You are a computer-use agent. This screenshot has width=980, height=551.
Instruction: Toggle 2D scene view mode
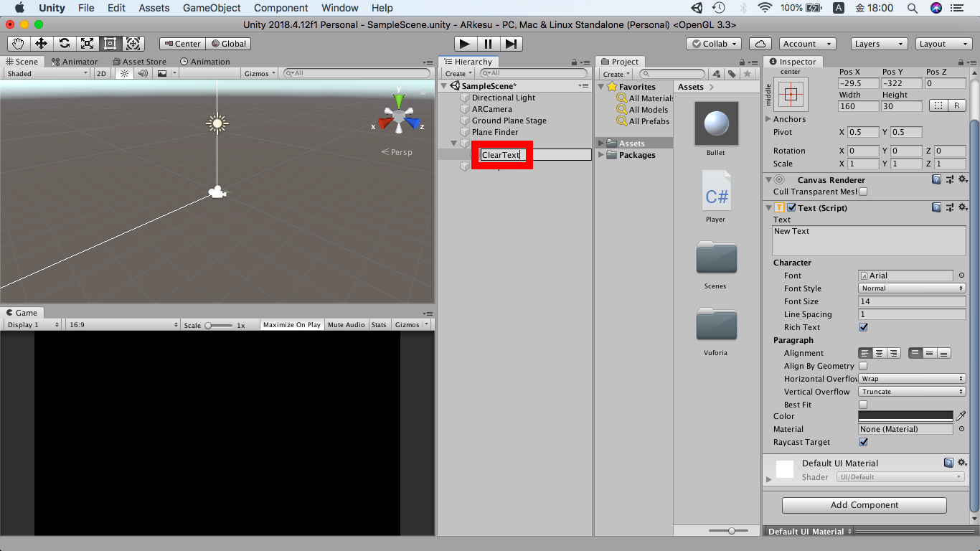point(101,73)
